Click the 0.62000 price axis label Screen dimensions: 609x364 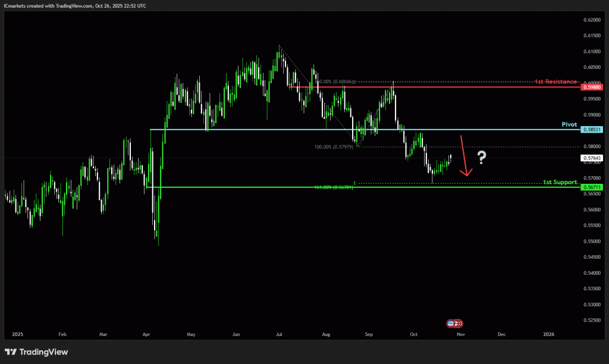pyautogui.click(x=591, y=20)
